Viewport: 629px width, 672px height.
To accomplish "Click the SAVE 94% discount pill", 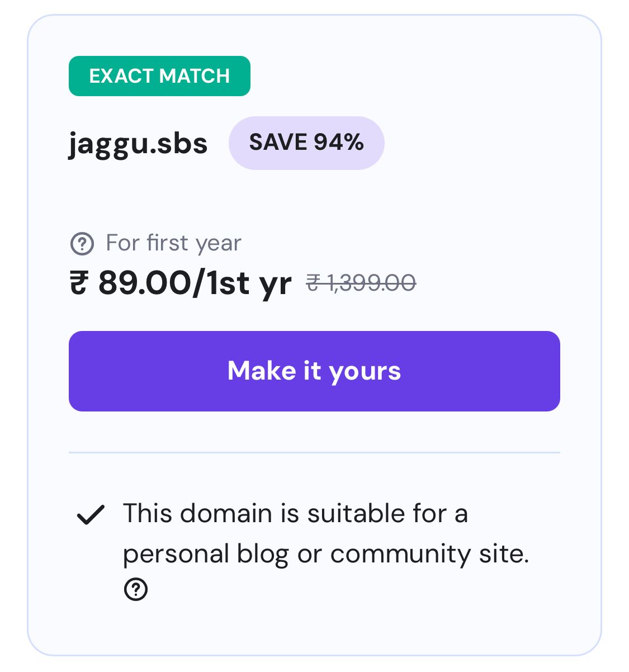I will (306, 143).
